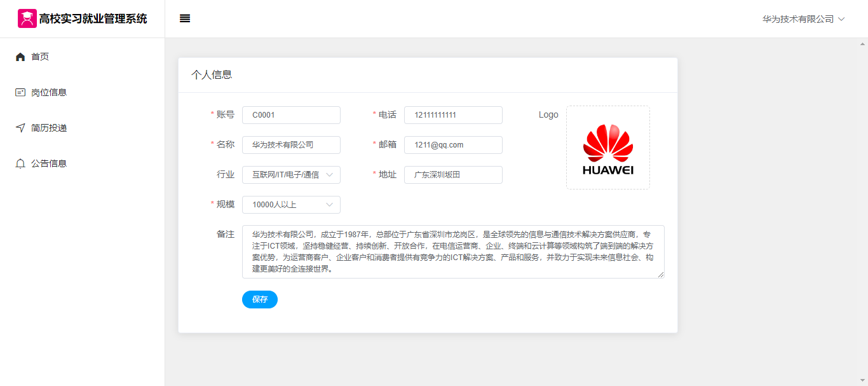Toggle the hamburger sidebar collapse icon

185,18
